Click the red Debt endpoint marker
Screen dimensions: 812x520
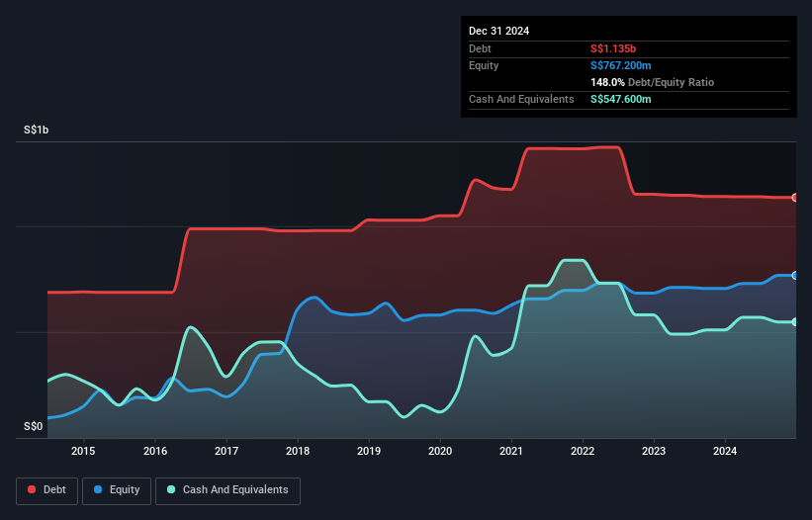tap(795, 198)
